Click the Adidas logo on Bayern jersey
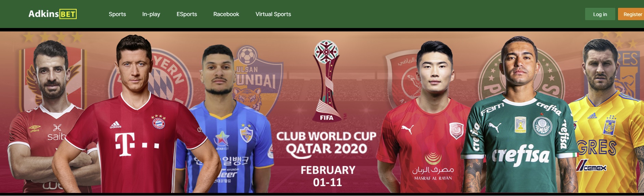The image size is (644, 196). tap(116, 125)
